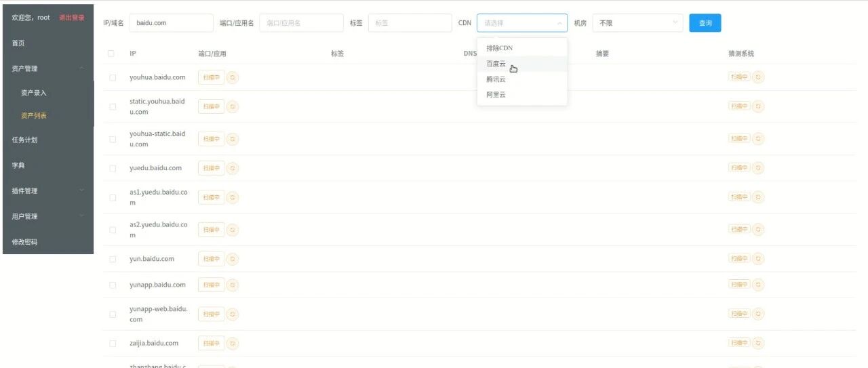Viewport: 868px width, 368px height.
Task: Click the 端口/应用 column header
Action: click(x=212, y=54)
